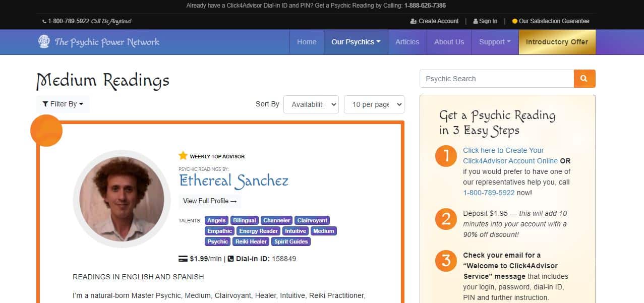Image resolution: width=644 pixels, height=303 pixels.
Task: Click The Psychic Power Network logo text
Action: click(107, 42)
